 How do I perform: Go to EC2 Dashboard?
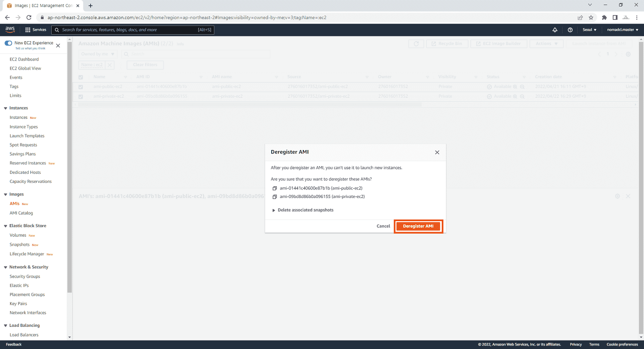pos(24,59)
